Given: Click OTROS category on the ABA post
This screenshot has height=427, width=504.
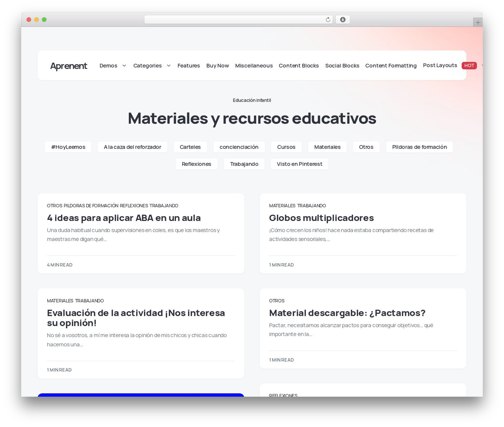Looking at the screenshot, I should pos(55,206).
